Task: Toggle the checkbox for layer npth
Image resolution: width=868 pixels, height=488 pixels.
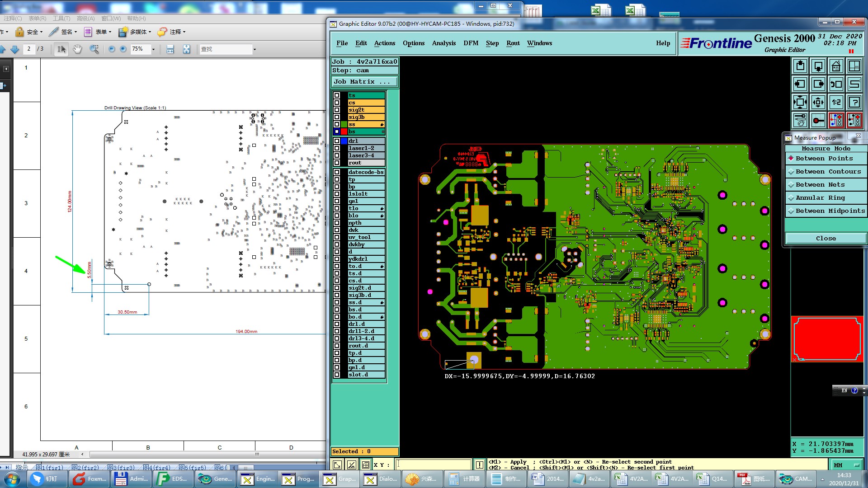Action: coord(337,223)
